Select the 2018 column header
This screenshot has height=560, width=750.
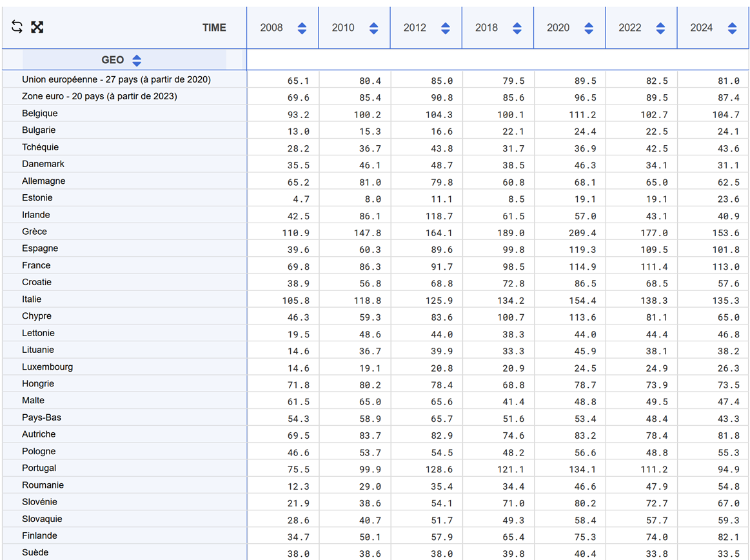(x=486, y=28)
